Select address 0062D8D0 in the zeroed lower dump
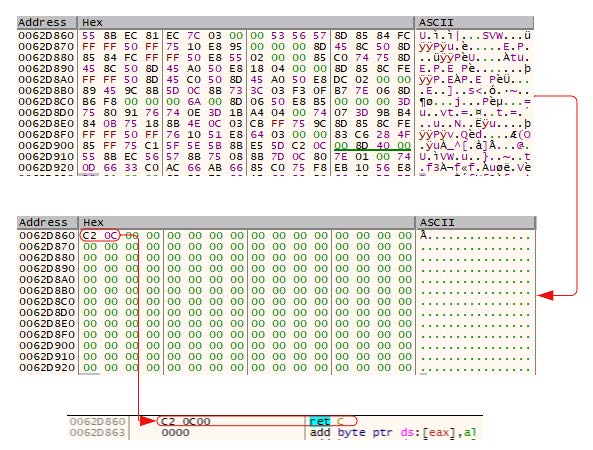The width and height of the screenshot is (593, 450). [47, 312]
